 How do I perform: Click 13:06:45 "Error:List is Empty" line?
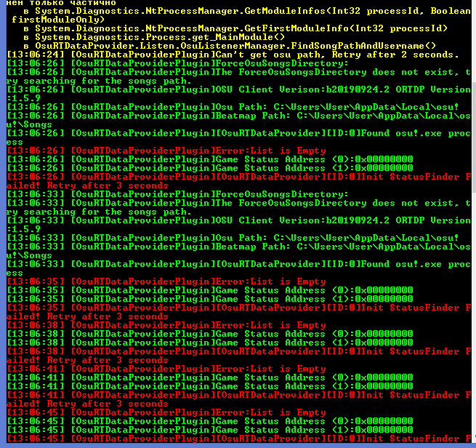click(x=166, y=412)
